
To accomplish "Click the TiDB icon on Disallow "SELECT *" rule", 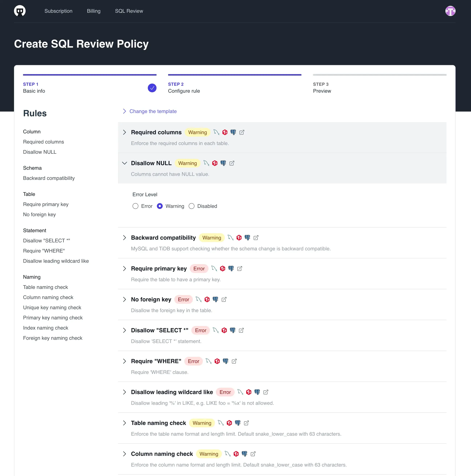I will pyautogui.click(x=224, y=330).
